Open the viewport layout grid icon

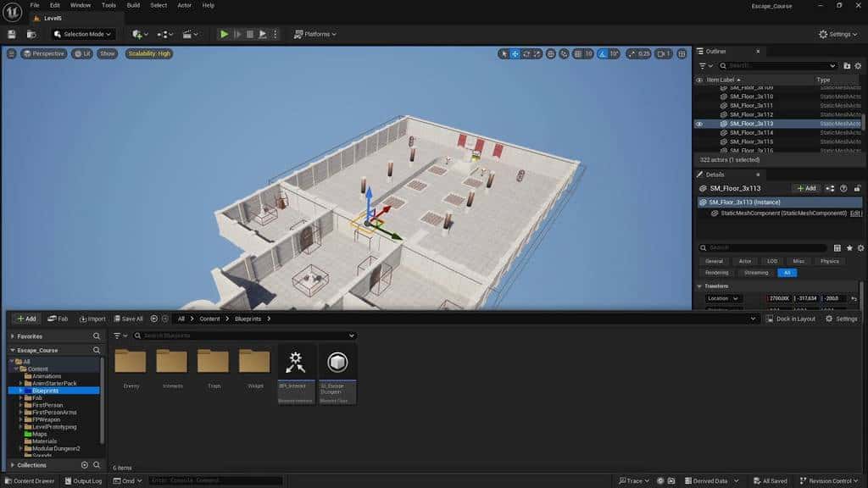click(x=682, y=53)
